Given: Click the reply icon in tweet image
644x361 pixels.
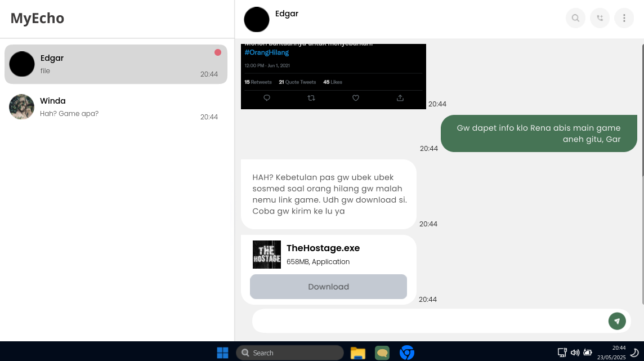Looking at the screenshot, I should 267,98.
